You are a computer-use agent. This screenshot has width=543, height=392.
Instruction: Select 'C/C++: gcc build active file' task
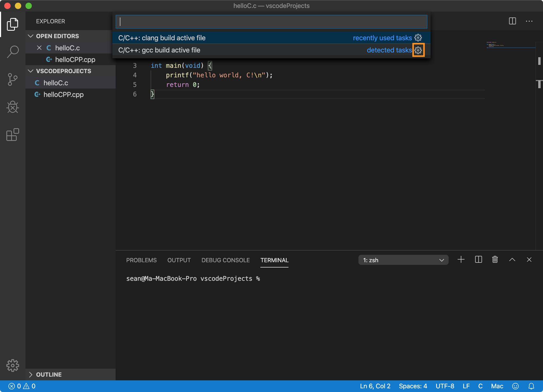pos(159,50)
